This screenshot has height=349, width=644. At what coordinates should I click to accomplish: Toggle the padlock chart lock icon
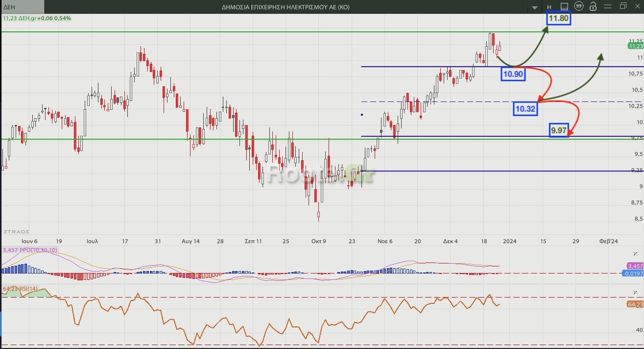(593, 6)
